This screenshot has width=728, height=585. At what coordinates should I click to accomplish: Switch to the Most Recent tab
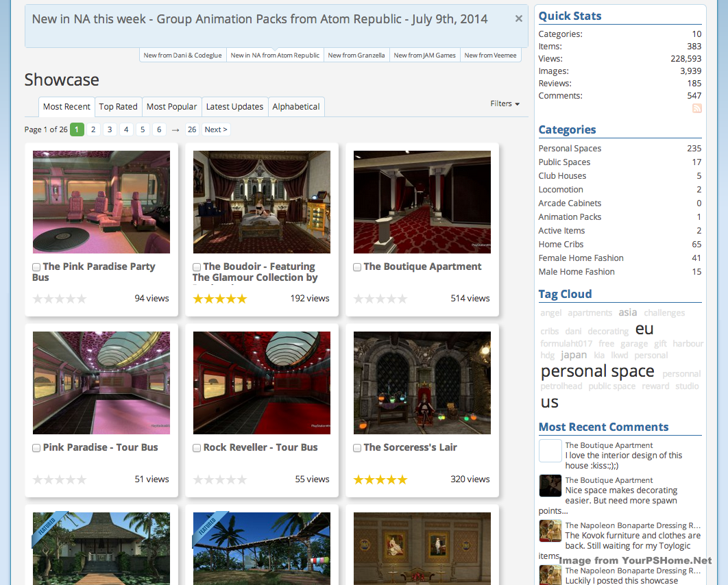tap(66, 107)
